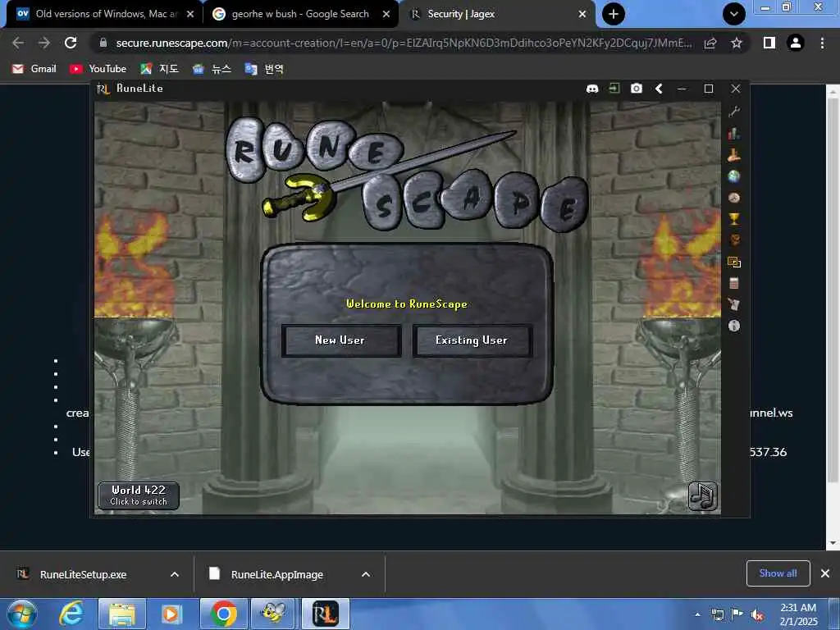
Task: Go forward one page in Chrome
Action: (x=44, y=43)
